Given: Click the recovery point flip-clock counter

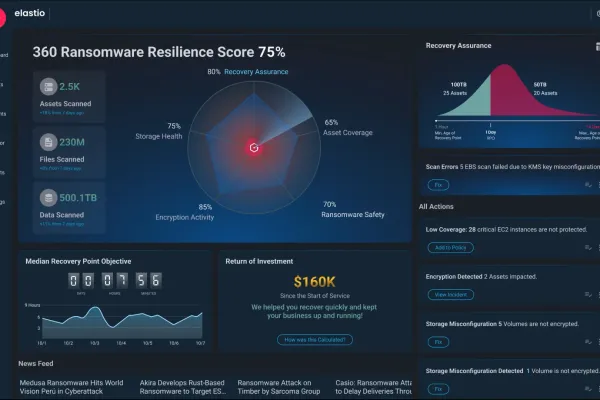Looking at the screenshot, I should pyautogui.click(x=115, y=281).
